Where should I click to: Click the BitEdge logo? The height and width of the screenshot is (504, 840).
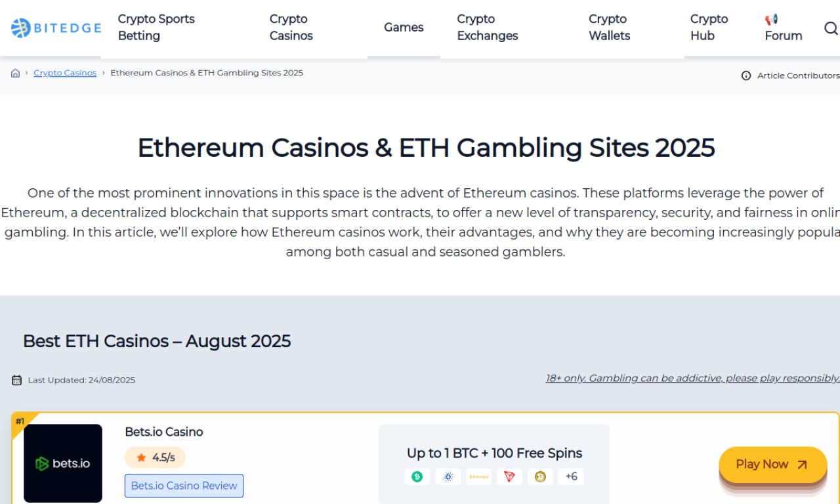[56, 28]
